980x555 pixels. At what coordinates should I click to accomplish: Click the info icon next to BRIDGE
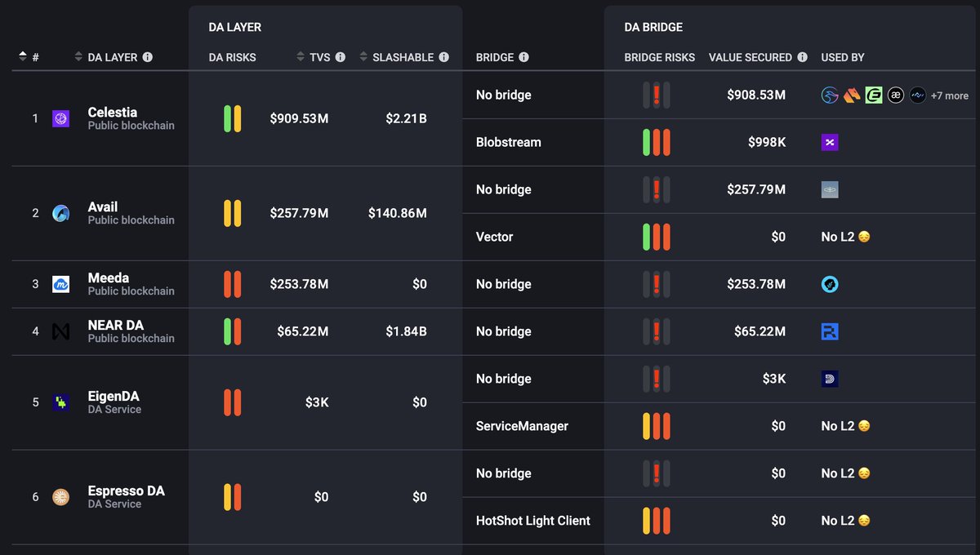point(524,57)
